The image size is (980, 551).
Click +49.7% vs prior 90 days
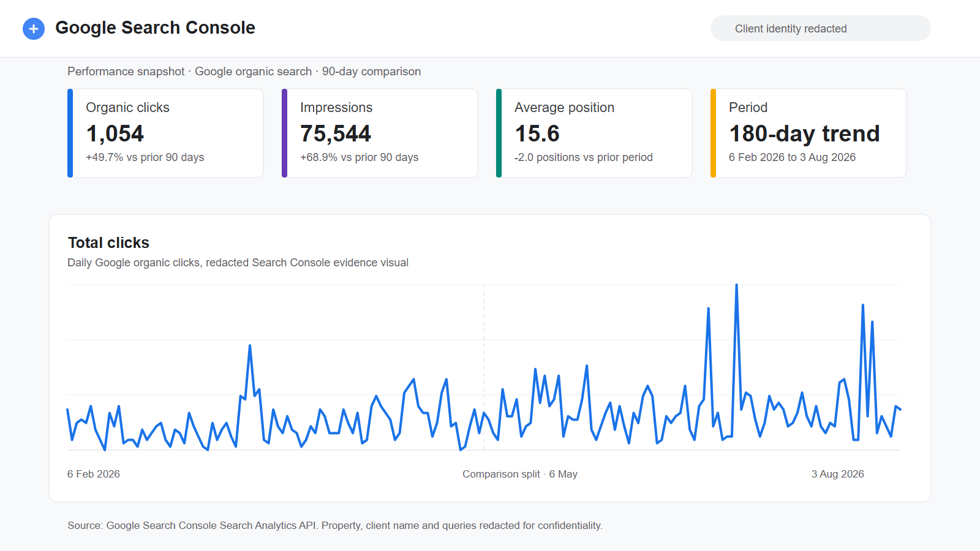tap(145, 157)
